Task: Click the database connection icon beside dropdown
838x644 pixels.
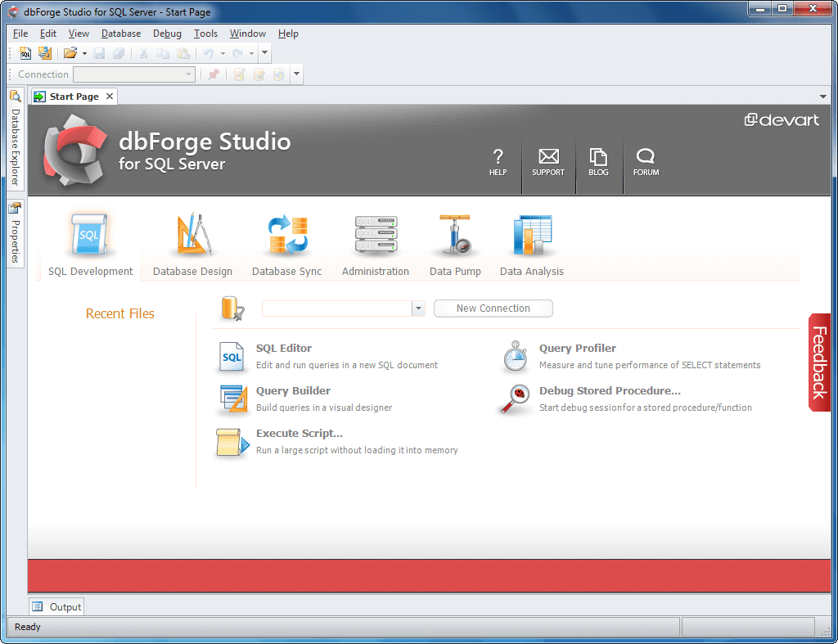Action: click(x=233, y=308)
